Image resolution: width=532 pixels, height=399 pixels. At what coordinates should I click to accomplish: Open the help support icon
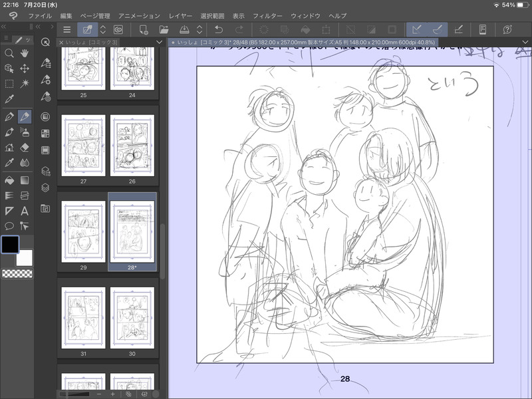pyautogui.click(x=507, y=30)
